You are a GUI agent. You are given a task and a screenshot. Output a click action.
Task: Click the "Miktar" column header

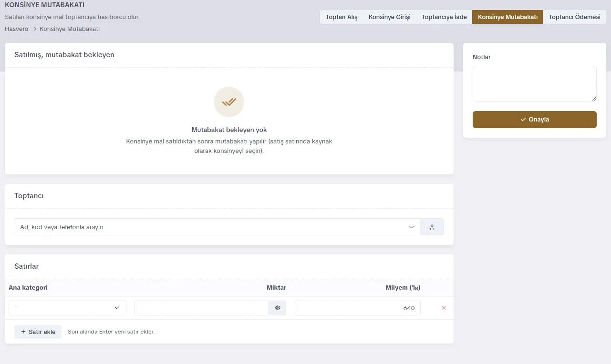pyautogui.click(x=277, y=288)
